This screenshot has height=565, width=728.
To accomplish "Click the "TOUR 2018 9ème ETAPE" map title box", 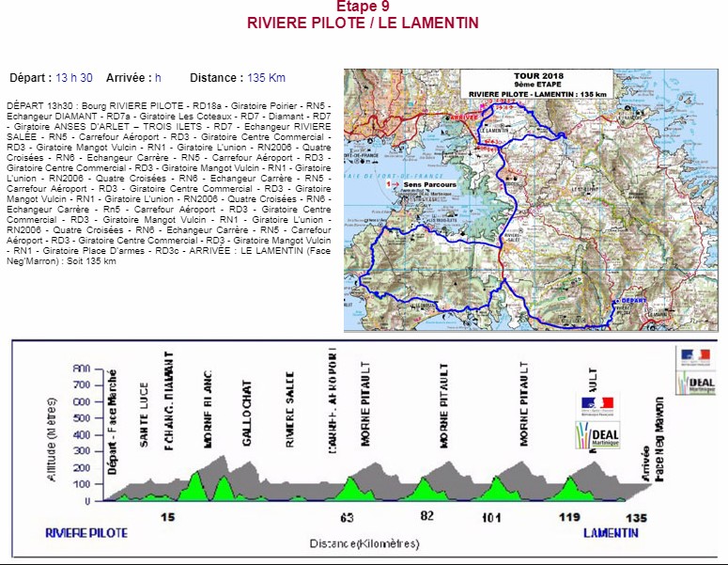I will 537,84.
